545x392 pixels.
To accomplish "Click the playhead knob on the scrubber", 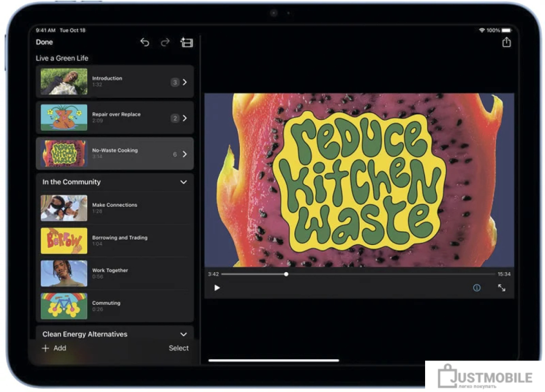I will pyautogui.click(x=286, y=274).
